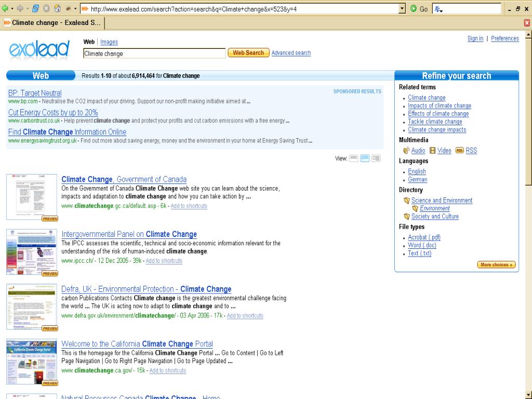Click the Audio multimedia icon

(406, 150)
